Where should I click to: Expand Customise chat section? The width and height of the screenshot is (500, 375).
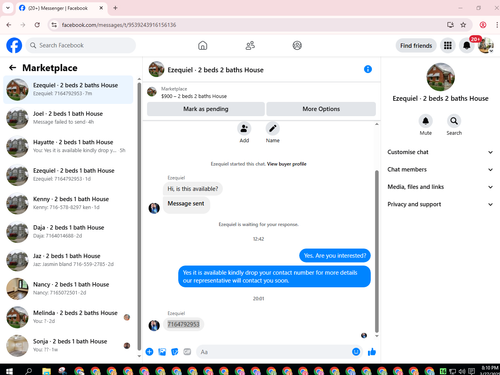(x=440, y=152)
